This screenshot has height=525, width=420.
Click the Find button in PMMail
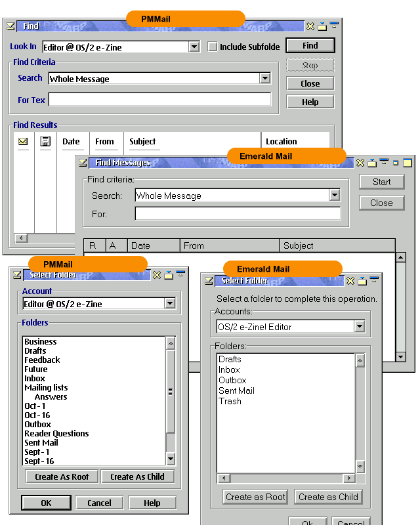310,45
